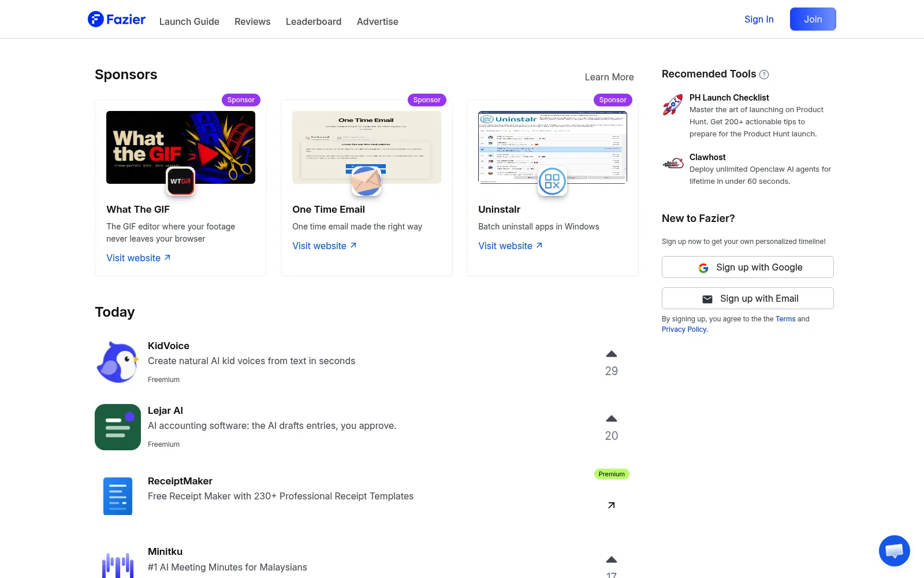This screenshot has width=924, height=578.
Task: Click the Lejar AI green logo
Action: [118, 427]
